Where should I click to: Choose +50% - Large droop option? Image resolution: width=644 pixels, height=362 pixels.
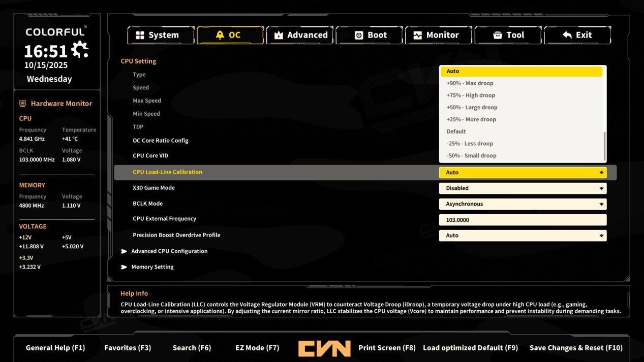(522, 108)
